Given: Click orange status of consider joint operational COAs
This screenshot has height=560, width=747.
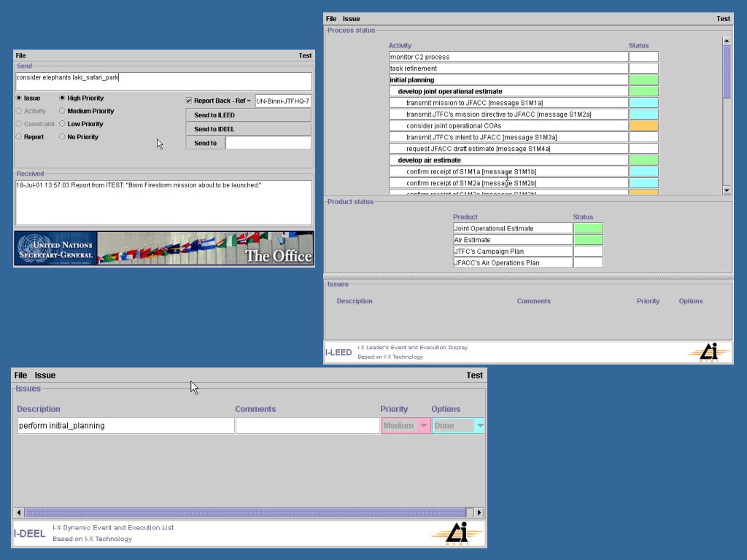Looking at the screenshot, I should point(643,126).
